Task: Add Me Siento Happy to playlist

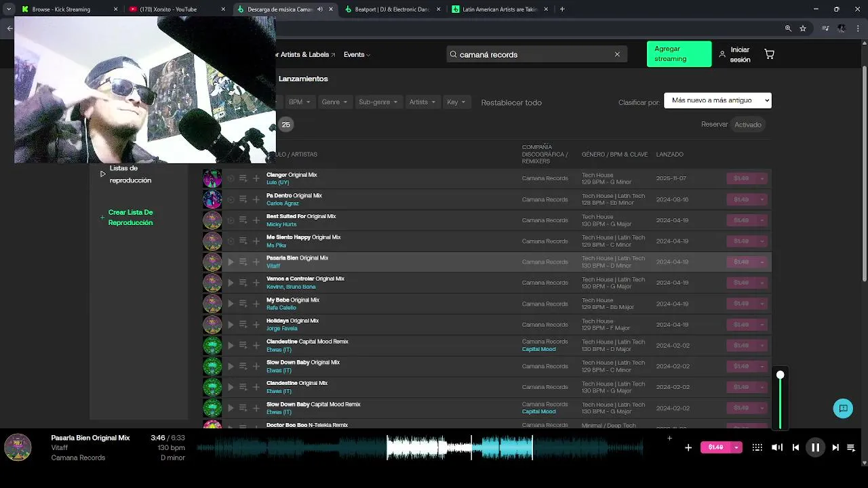Action: tap(256, 241)
